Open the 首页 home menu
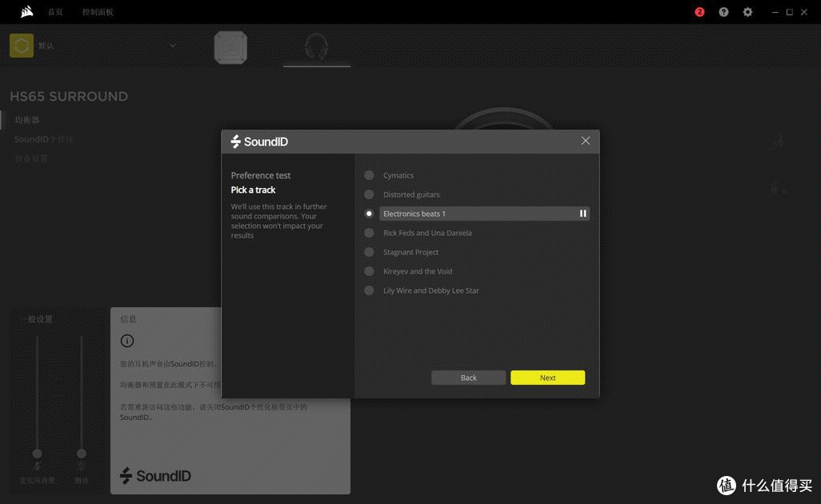Screen dimensions: 821x504 pos(55,12)
